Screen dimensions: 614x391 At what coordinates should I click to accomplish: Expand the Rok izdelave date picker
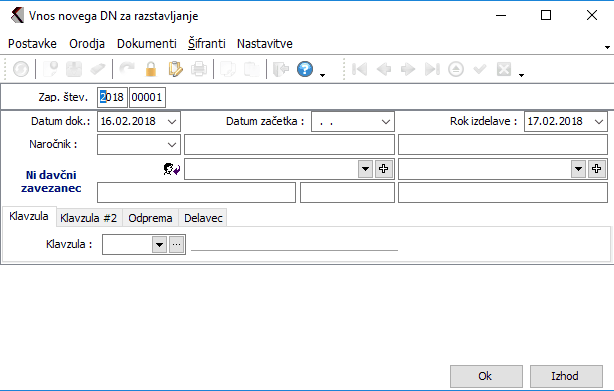click(599, 122)
